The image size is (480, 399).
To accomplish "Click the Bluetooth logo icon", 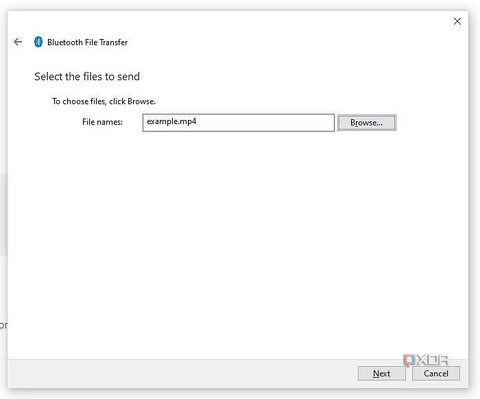I will coord(38,42).
